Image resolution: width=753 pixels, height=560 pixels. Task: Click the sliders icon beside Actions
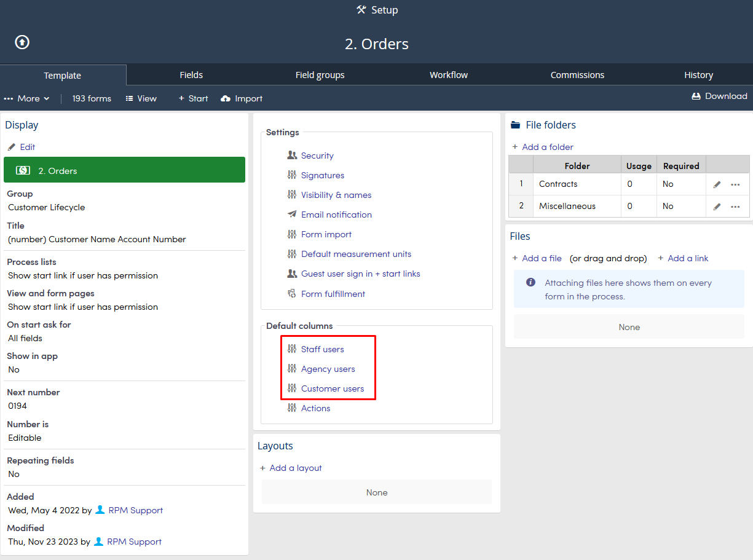(292, 408)
